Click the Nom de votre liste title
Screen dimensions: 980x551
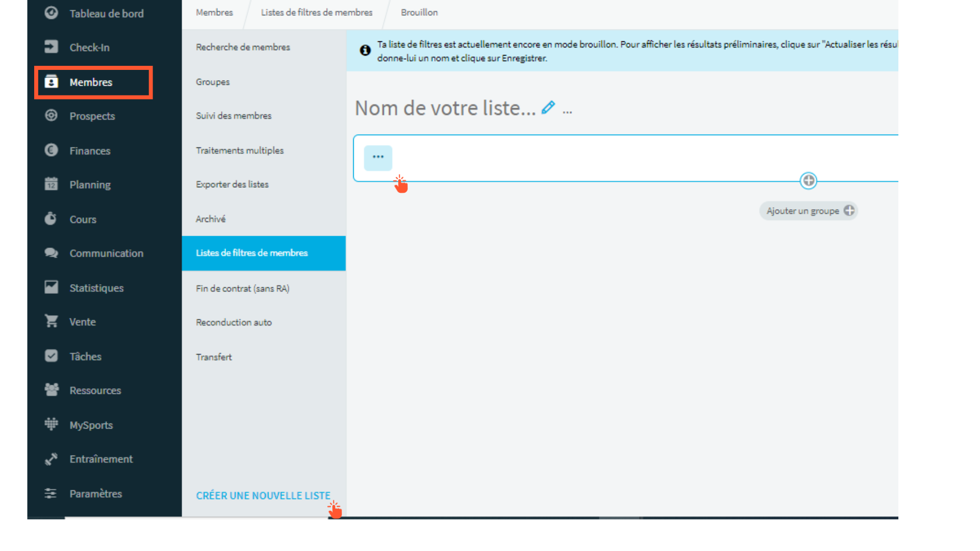tap(445, 108)
